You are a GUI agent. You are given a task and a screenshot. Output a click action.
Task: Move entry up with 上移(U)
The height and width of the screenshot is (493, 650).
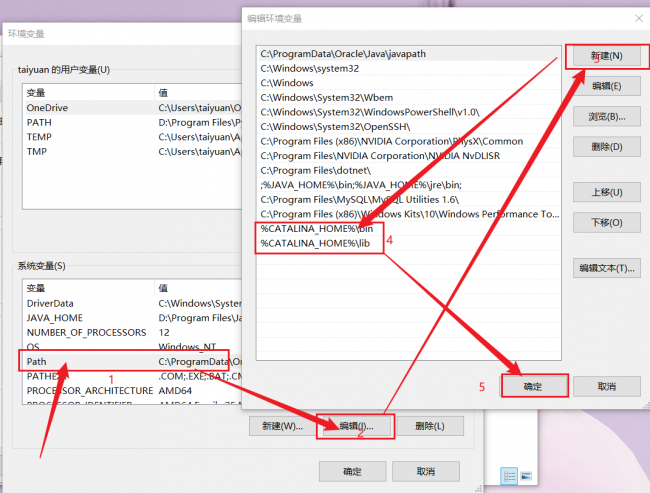click(606, 192)
